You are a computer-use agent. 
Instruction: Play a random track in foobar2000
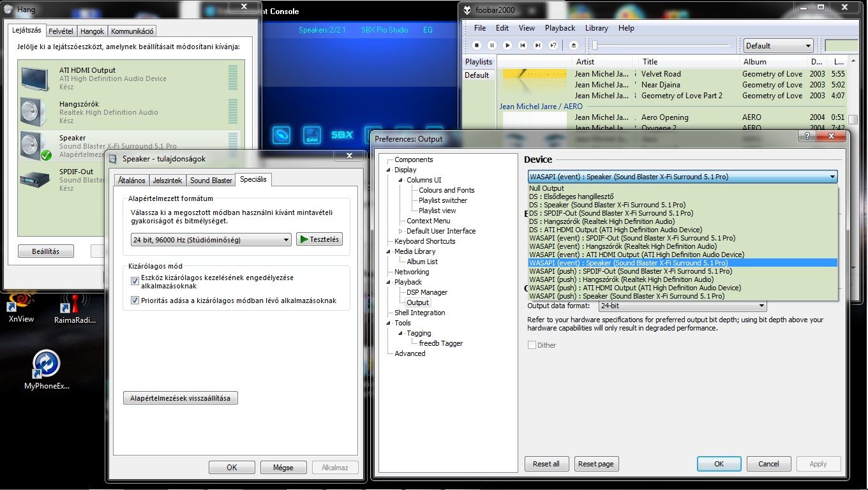(x=553, y=45)
